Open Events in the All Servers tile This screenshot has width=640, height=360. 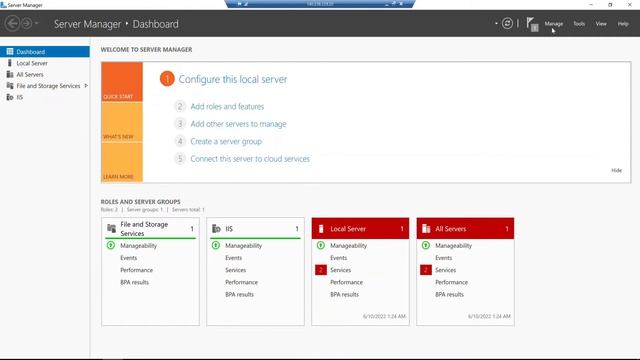pyautogui.click(x=443, y=258)
